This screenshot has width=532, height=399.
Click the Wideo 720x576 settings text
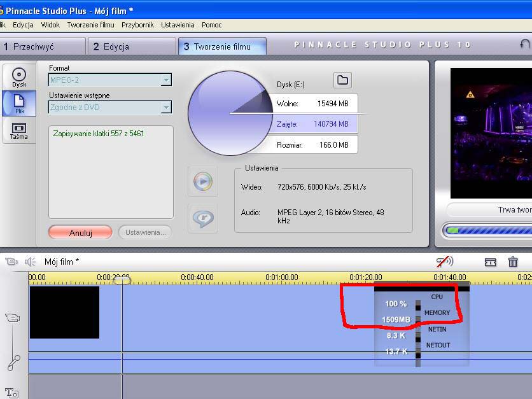click(x=321, y=186)
